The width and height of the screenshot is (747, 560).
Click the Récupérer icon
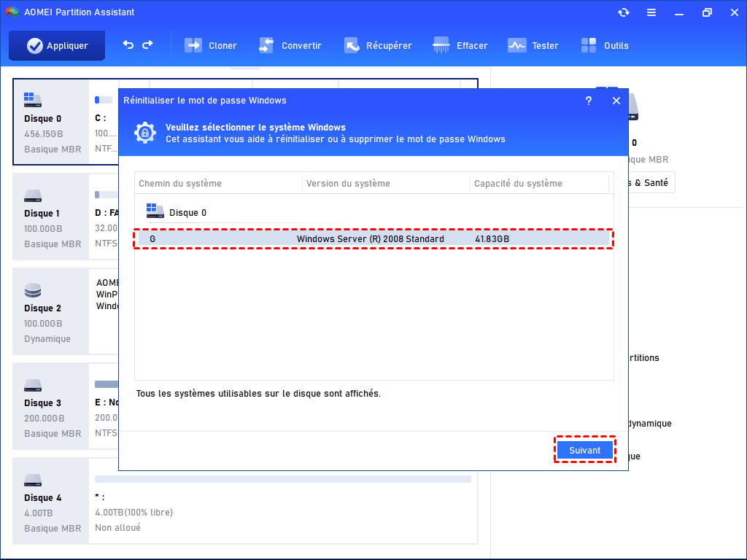click(352, 46)
